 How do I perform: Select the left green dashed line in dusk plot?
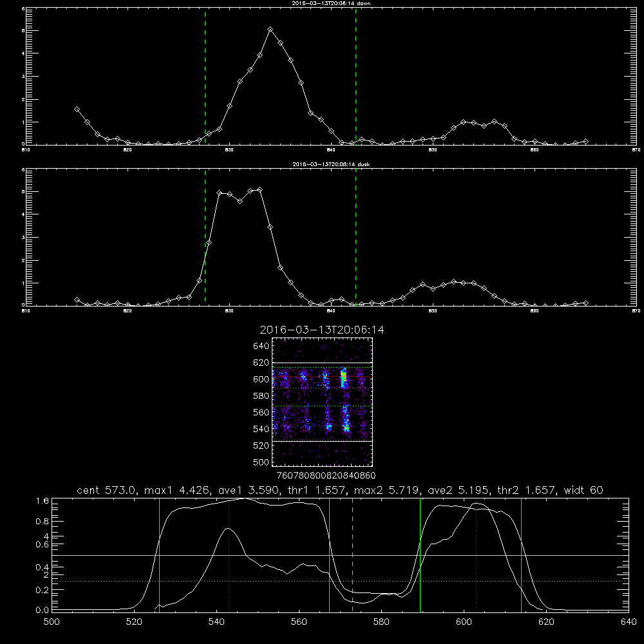205,238
